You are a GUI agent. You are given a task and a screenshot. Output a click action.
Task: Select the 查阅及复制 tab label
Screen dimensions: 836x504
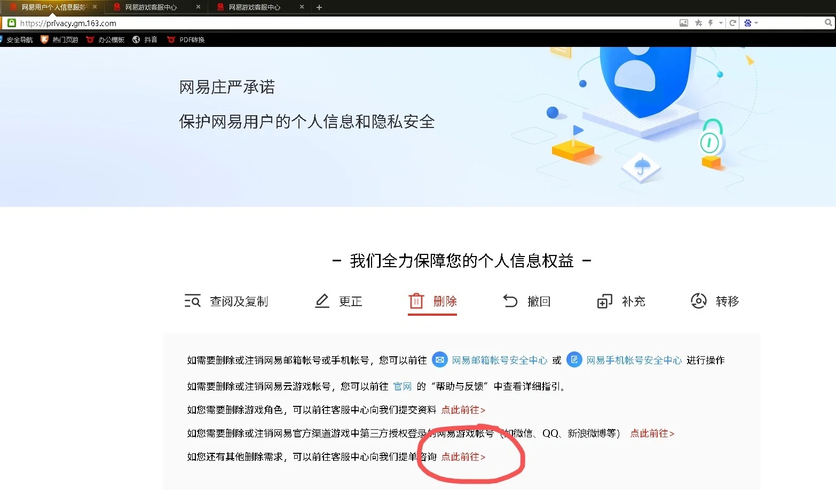click(x=239, y=301)
